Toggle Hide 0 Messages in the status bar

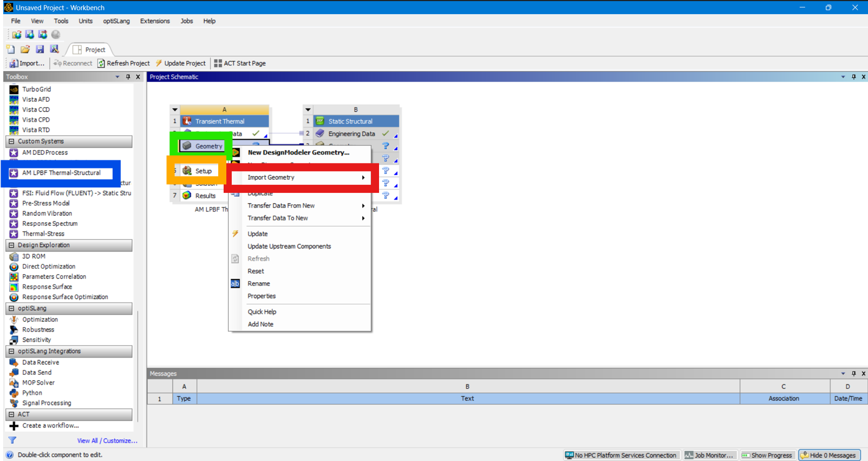[828, 456]
